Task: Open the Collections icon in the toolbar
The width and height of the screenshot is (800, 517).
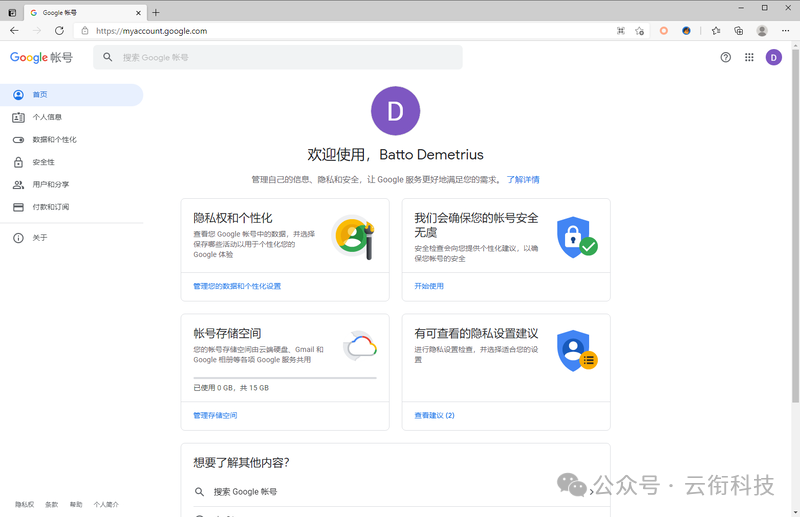Action: tap(738, 31)
